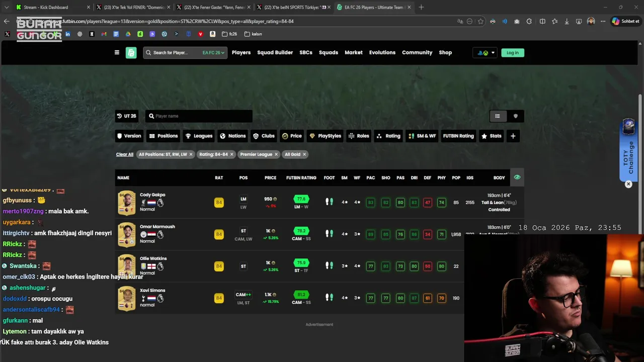Open Evolutions menu
Image resolution: width=644 pixels, height=362 pixels.
(382, 52)
